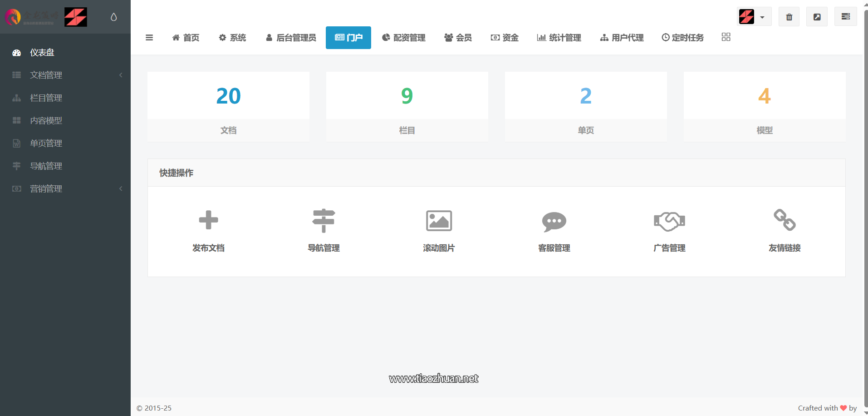868x416 pixels.
Task: Toggle the sidebar with the hamburger icon
Action: [x=149, y=38]
